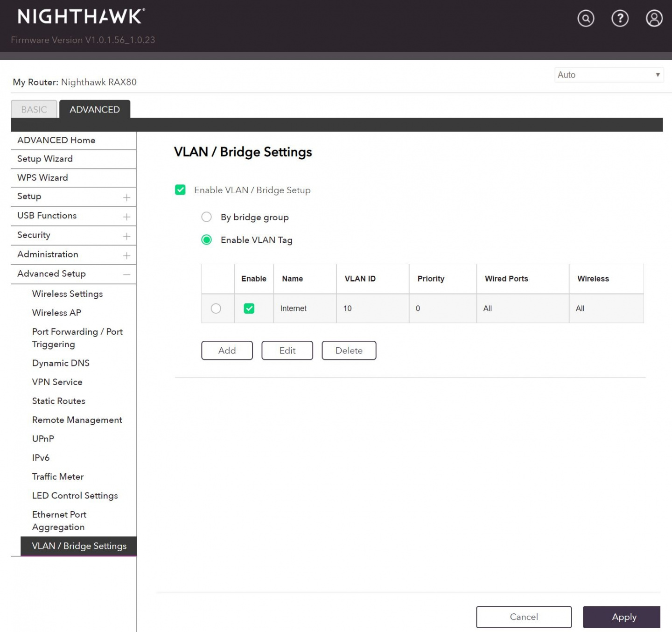Click the search icon in header

586,19
